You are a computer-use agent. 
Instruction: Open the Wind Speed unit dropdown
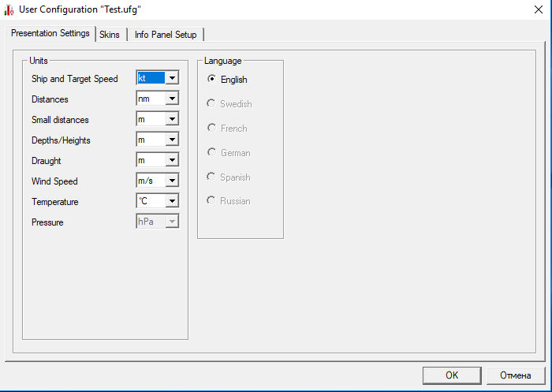click(172, 181)
